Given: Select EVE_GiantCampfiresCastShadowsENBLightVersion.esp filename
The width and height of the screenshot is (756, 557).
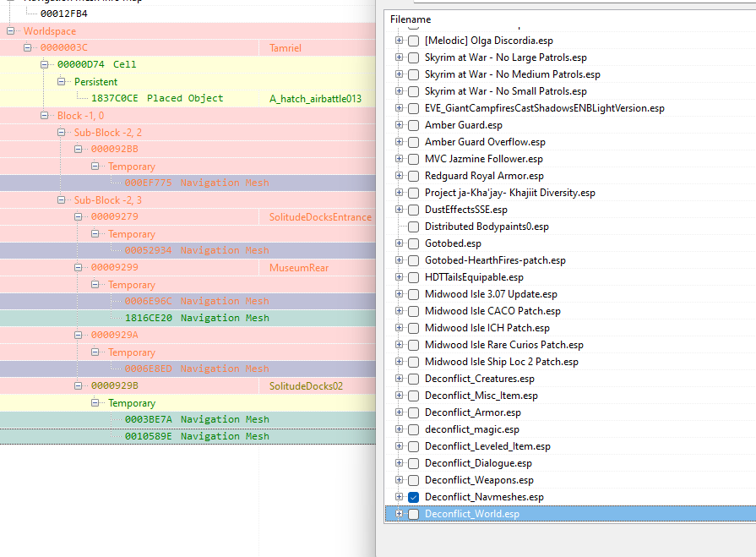Looking at the screenshot, I should [544, 108].
